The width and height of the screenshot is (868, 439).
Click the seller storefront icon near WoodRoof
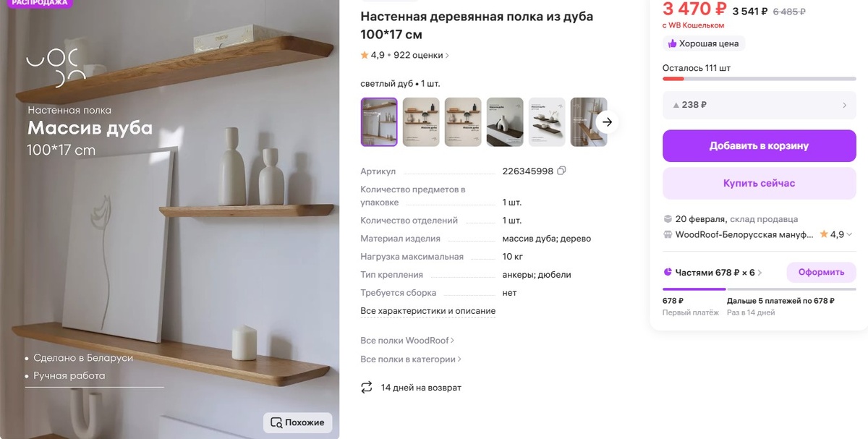point(668,234)
